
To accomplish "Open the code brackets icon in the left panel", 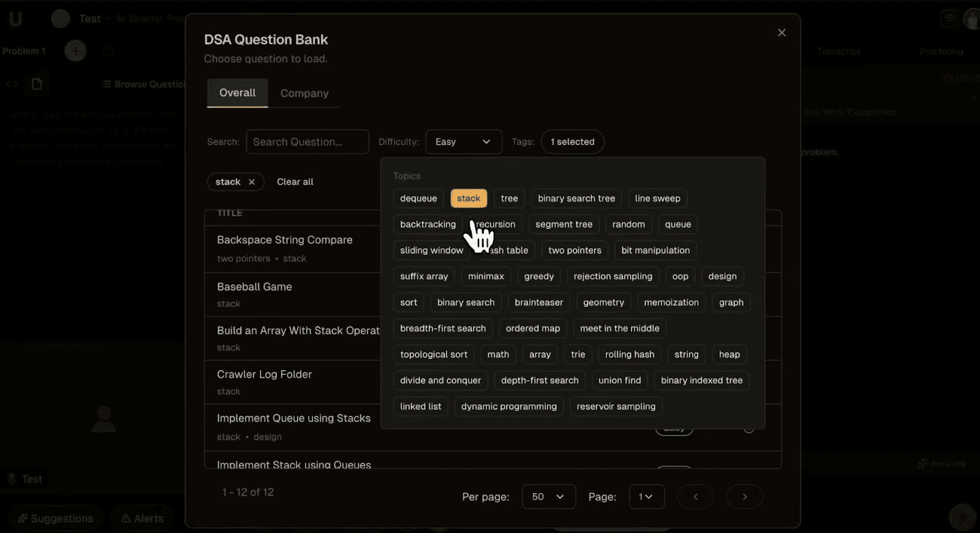I will 12,84.
